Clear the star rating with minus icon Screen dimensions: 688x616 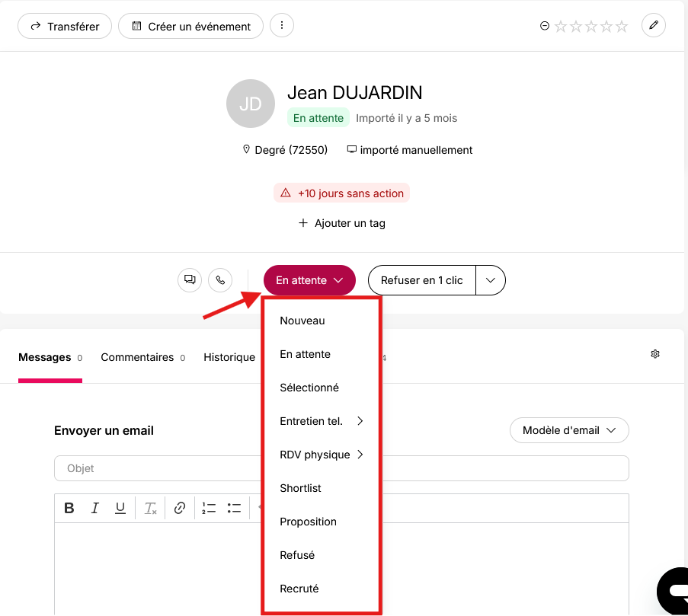point(545,26)
